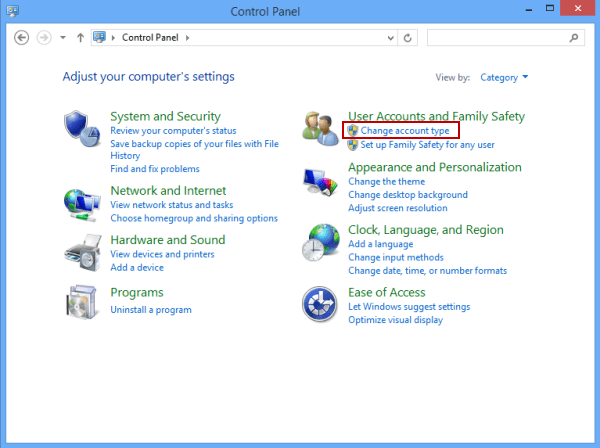
Task: Open View devices and printers
Action: (x=162, y=254)
